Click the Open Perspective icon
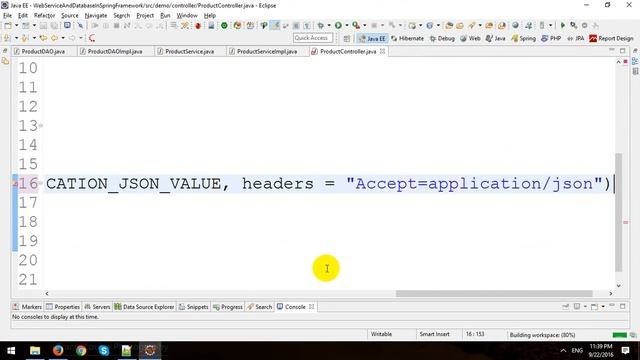Screen dimensions: 640x360 pos(347,38)
